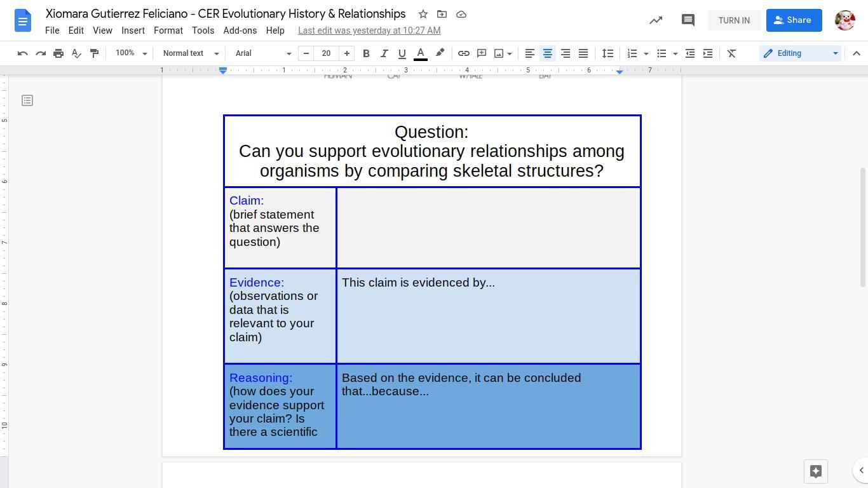Click the comment history icon
The width and height of the screenshot is (868, 488).
pyautogui.click(x=688, y=20)
